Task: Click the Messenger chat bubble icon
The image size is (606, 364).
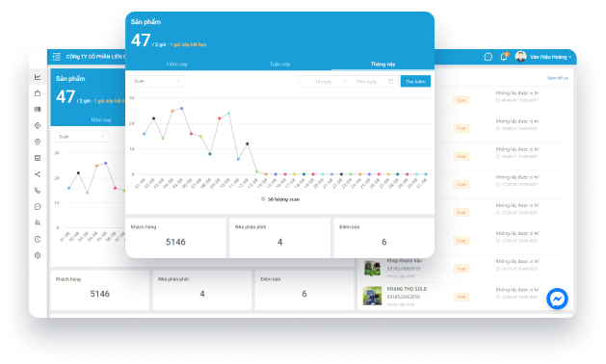Action: pyautogui.click(x=557, y=299)
